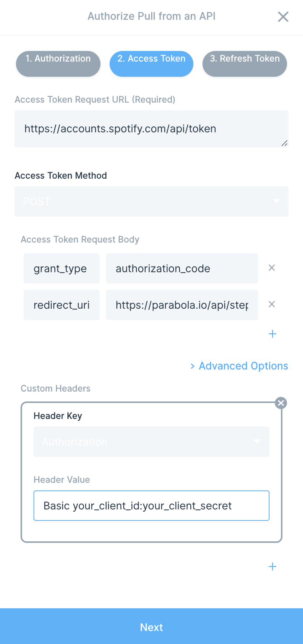Edit the authorization_code value field
The image size is (303, 644).
(x=182, y=268)
